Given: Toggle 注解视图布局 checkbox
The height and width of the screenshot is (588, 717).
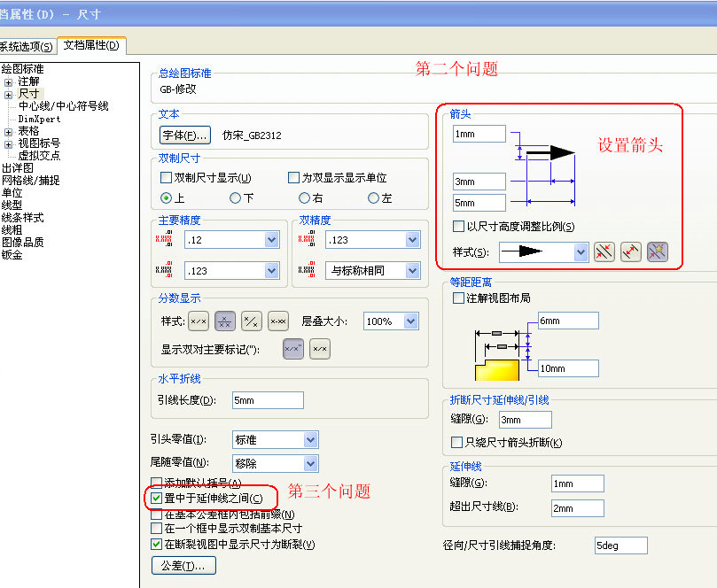Looking at the screenshot, I should [458, 298].
